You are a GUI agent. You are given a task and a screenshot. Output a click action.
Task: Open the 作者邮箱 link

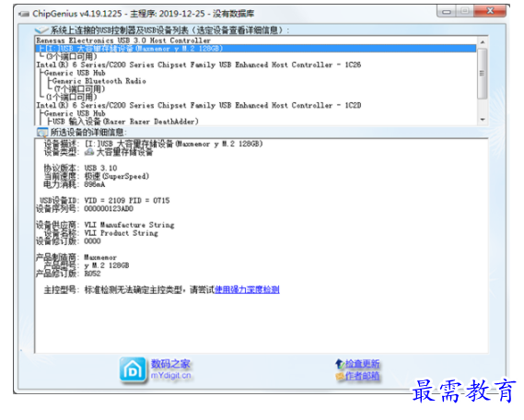362,376
